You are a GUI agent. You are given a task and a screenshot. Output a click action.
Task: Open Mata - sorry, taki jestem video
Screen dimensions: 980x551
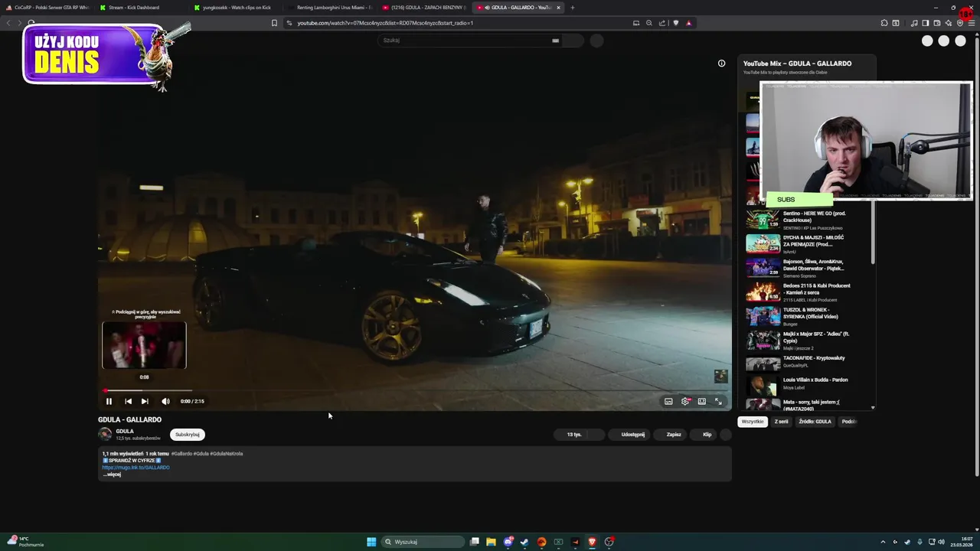point(808,405)
